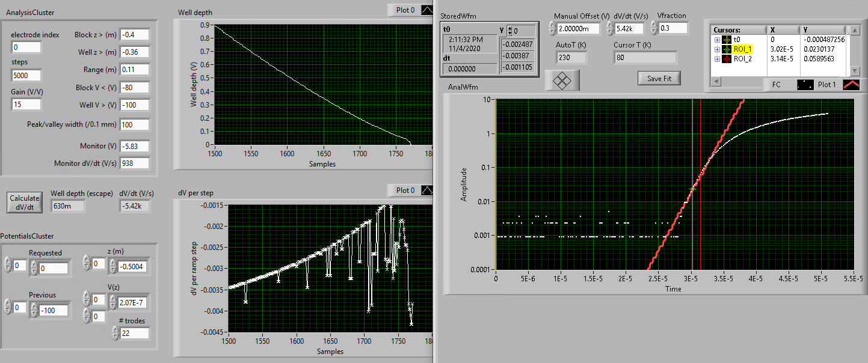Click the Save Fit button

click(659, 78)
